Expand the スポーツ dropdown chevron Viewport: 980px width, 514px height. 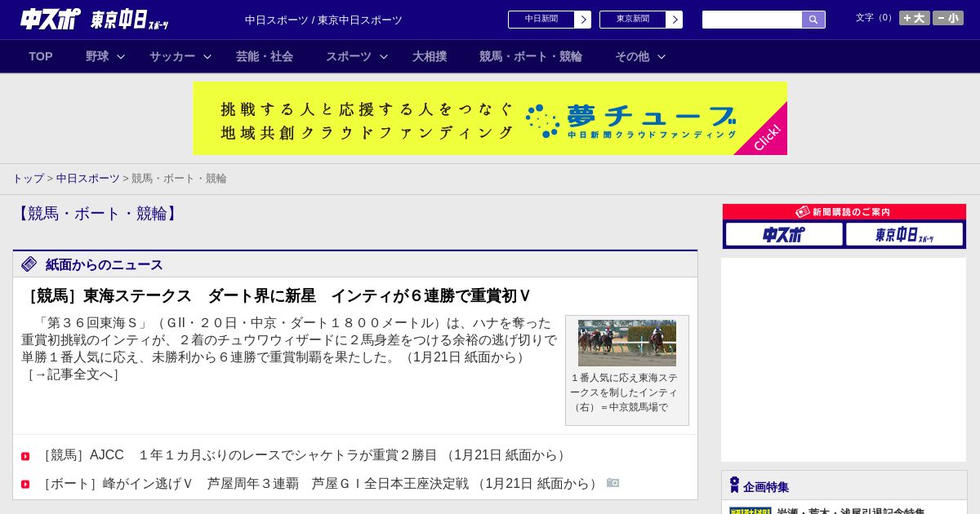tap(384, 56)
